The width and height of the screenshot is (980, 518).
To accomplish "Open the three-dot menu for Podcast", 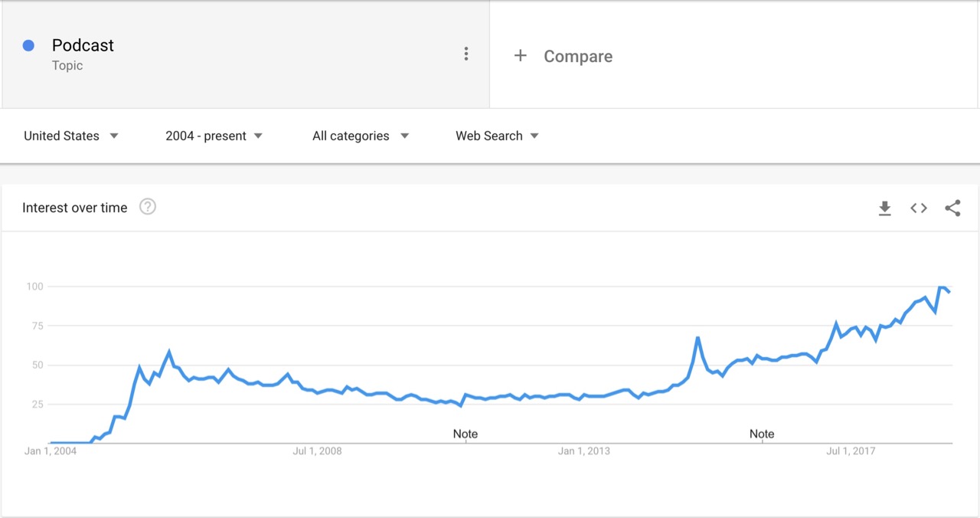I will (x=465, y=54).
